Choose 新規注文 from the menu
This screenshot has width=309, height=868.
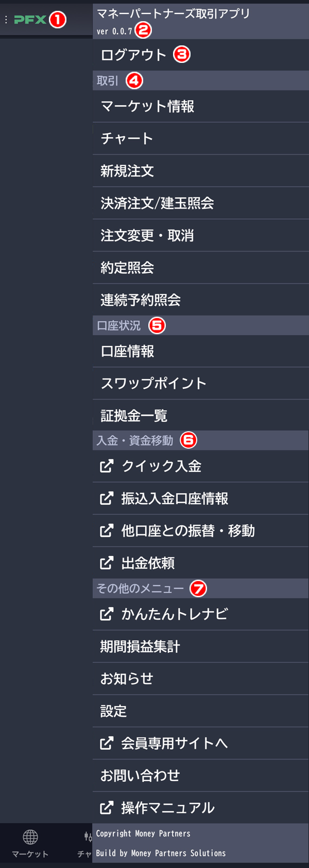click(201, 171)
